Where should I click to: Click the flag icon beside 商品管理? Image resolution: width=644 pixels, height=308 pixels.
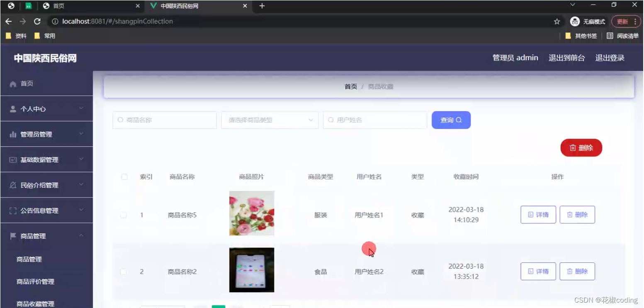point(13,236)
